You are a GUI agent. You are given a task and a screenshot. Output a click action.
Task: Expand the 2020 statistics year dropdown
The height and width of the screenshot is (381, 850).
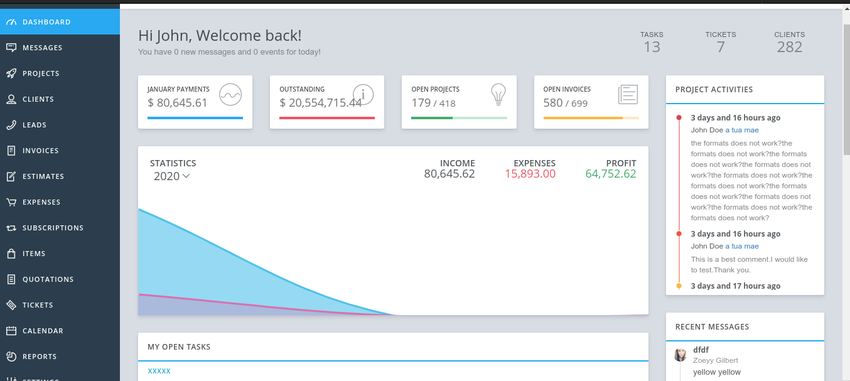[x=171, y=176]
